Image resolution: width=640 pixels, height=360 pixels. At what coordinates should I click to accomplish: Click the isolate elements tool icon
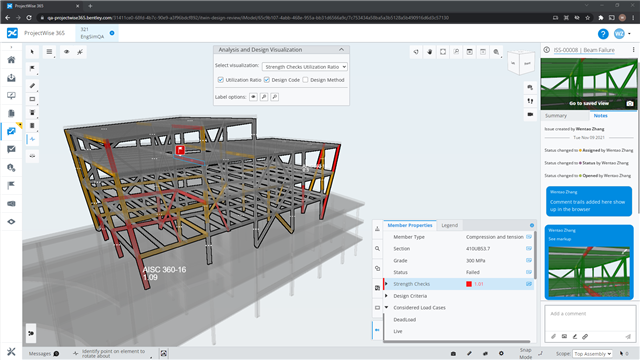click(80, 52)
